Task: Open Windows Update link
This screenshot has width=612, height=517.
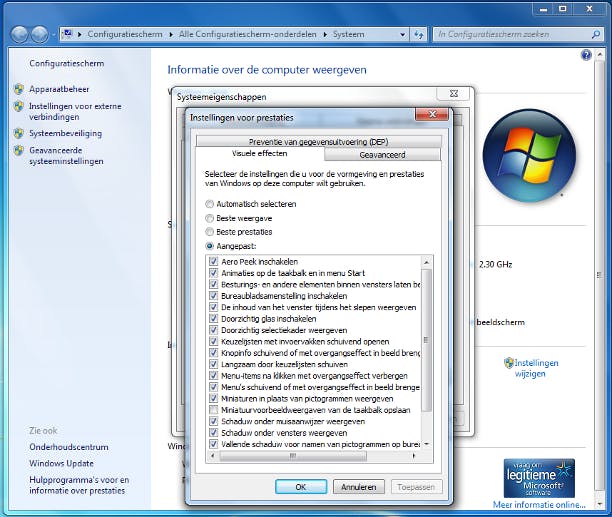Action: [x=61, y=464]
